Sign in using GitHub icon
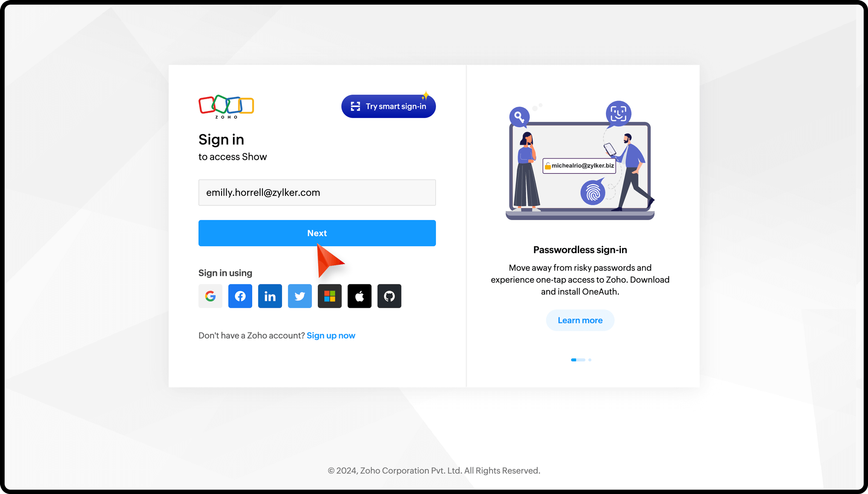 coord(389,296)
